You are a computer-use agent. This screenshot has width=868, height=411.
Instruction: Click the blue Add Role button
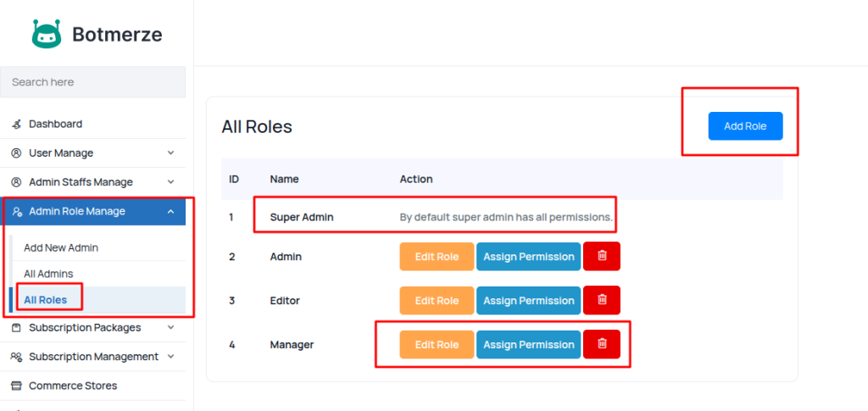tap(745, 126)
